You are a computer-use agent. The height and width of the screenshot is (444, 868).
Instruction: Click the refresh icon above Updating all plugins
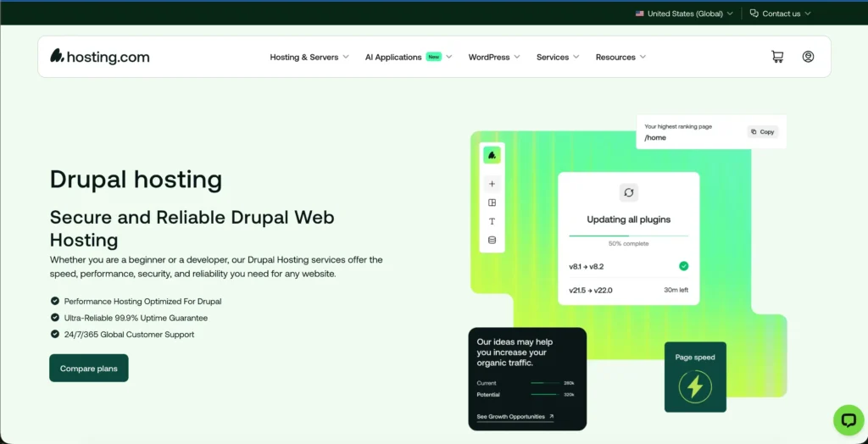point(629,192)
